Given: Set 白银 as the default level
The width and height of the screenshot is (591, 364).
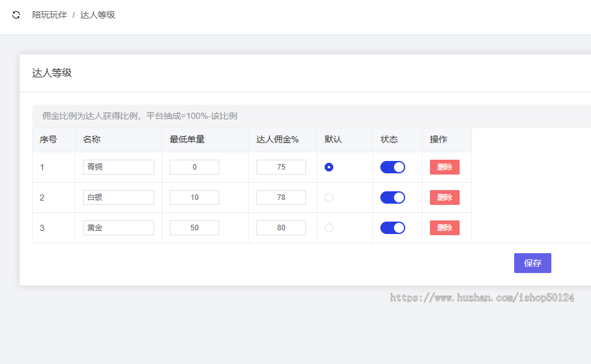Looking at the screenshot, I should tap(329, 197).
